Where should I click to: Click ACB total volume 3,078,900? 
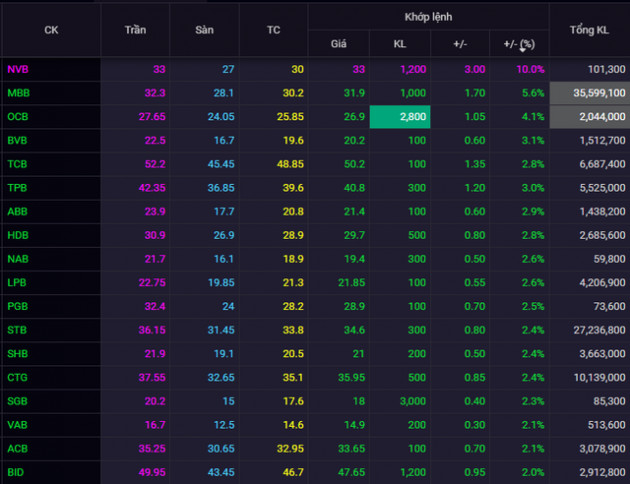tap(602, 448)
